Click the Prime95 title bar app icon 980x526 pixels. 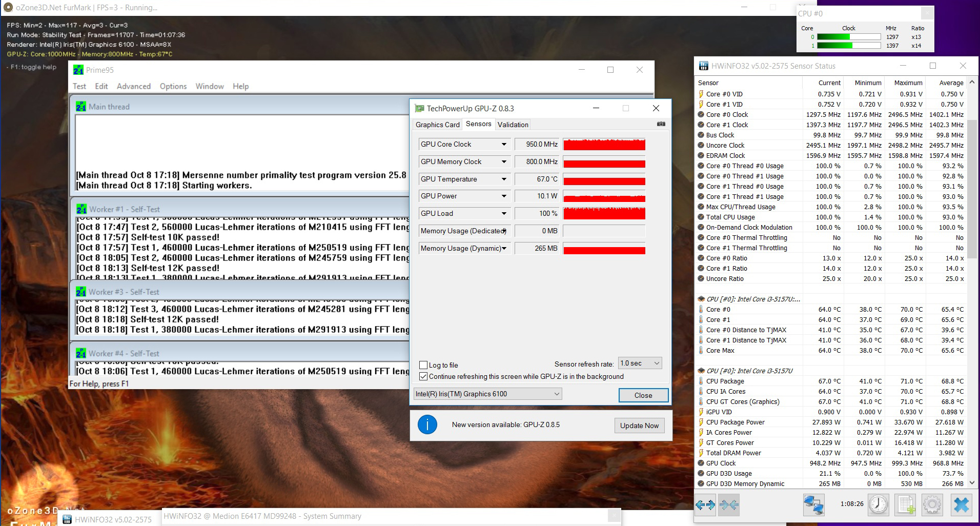coord(78,70)
